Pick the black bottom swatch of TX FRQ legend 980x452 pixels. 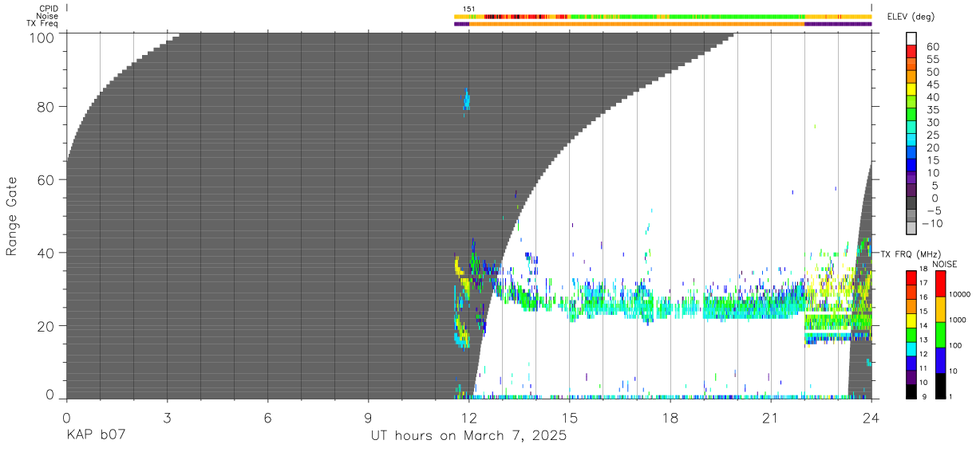911,391
